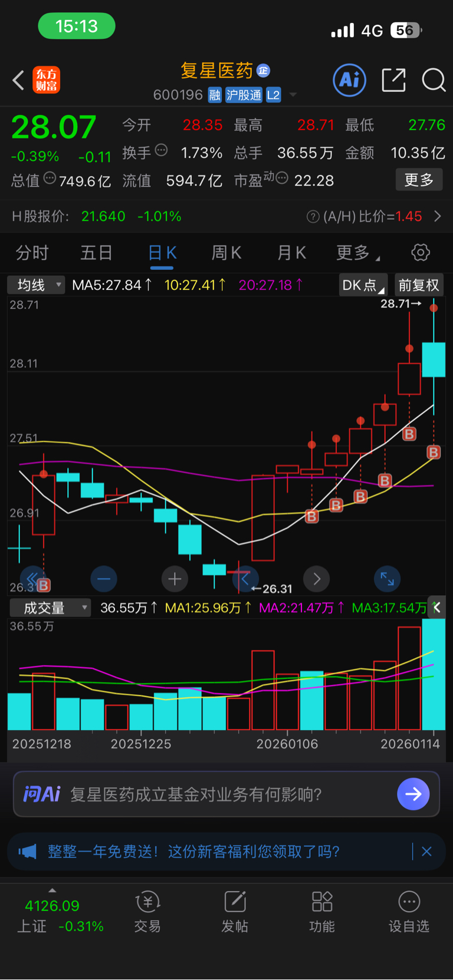Image resolution: width=453 pixels, height=980 pixels.
Task: Expand the 上证 index bar
Action: (52, 890)
